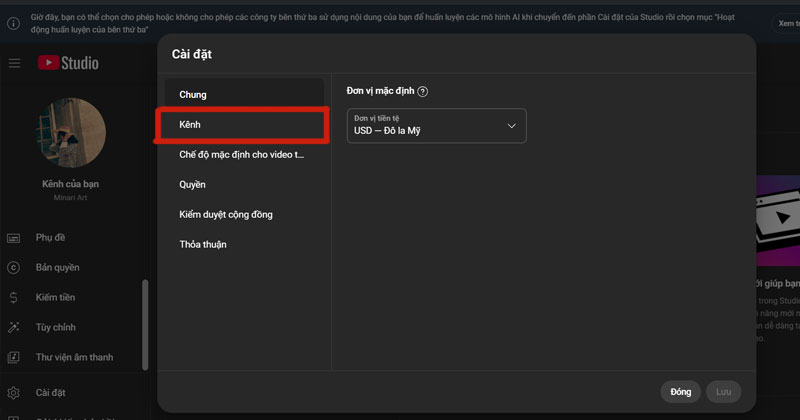Select the Chung tab in settings
The image size is (800, 420).
[x=193, y=95]
